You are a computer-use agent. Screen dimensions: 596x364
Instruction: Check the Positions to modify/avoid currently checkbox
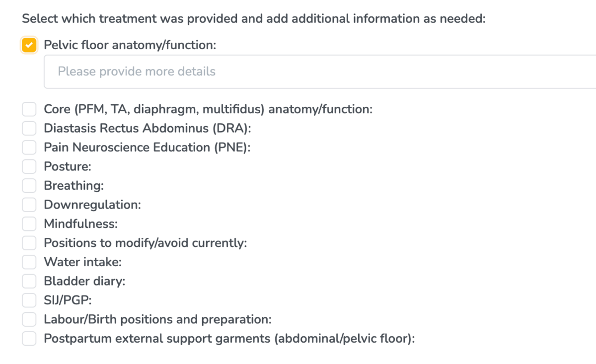(28, 243)
